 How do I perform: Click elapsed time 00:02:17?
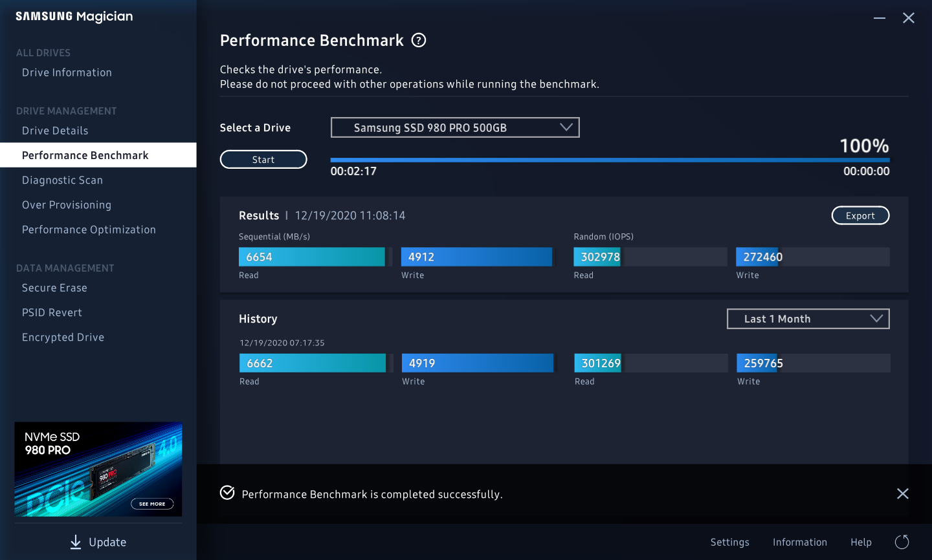(x=353, y=171)
